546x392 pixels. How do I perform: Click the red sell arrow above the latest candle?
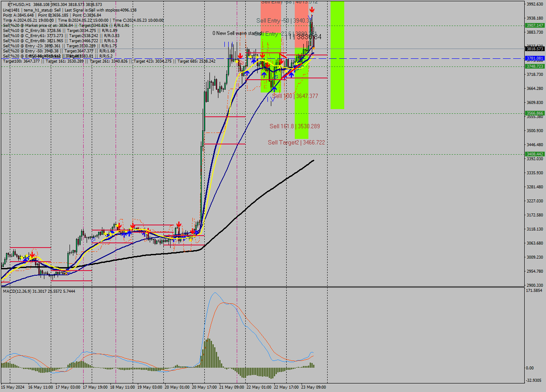coord(311,9)
